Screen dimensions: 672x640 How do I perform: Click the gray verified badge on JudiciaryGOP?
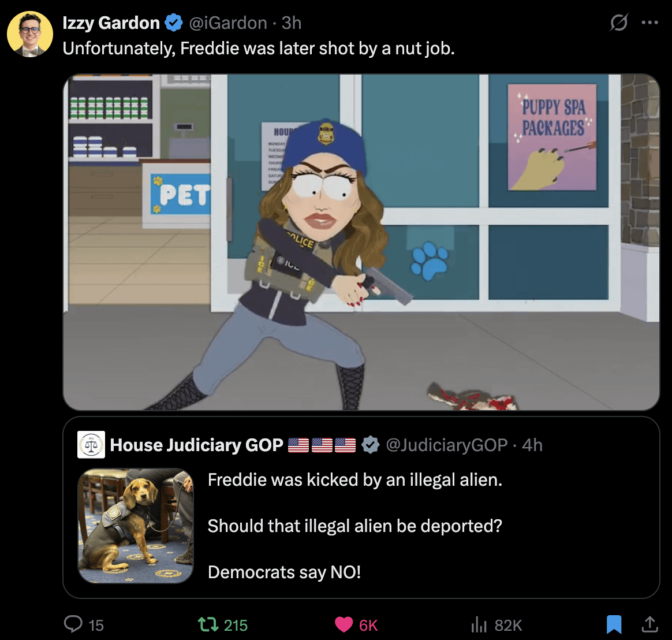[370, 445]
